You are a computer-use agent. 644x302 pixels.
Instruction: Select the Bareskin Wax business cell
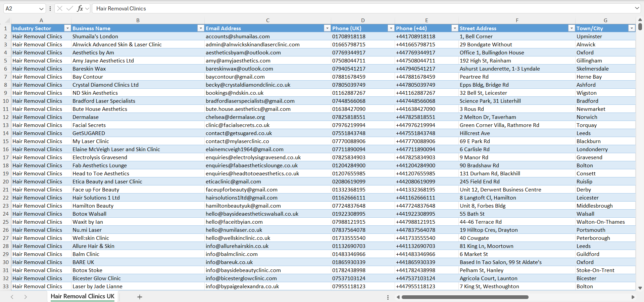138,69
